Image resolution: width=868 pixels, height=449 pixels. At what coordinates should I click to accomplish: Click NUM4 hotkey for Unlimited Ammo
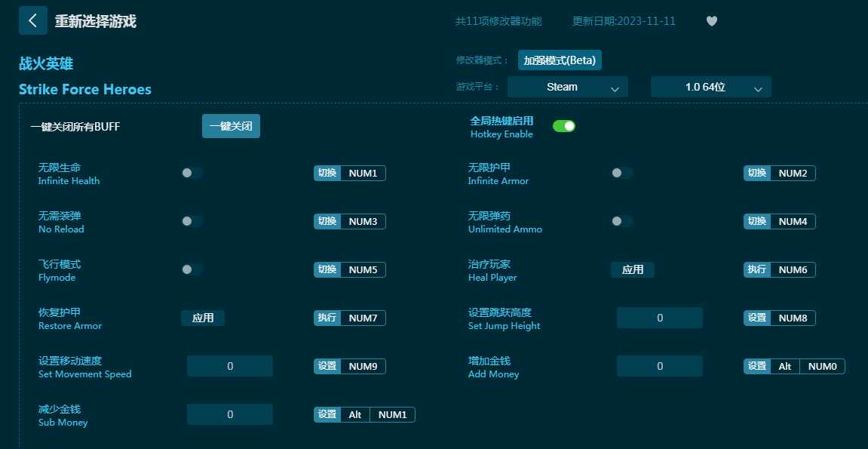(x=793, y=221)
